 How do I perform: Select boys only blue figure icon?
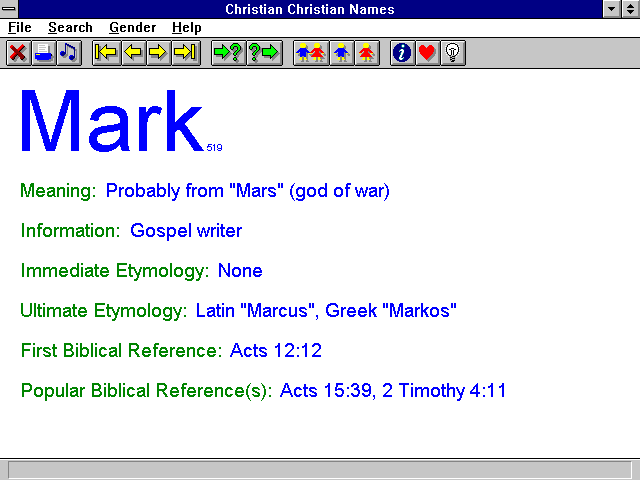click(x=342, y=53)
